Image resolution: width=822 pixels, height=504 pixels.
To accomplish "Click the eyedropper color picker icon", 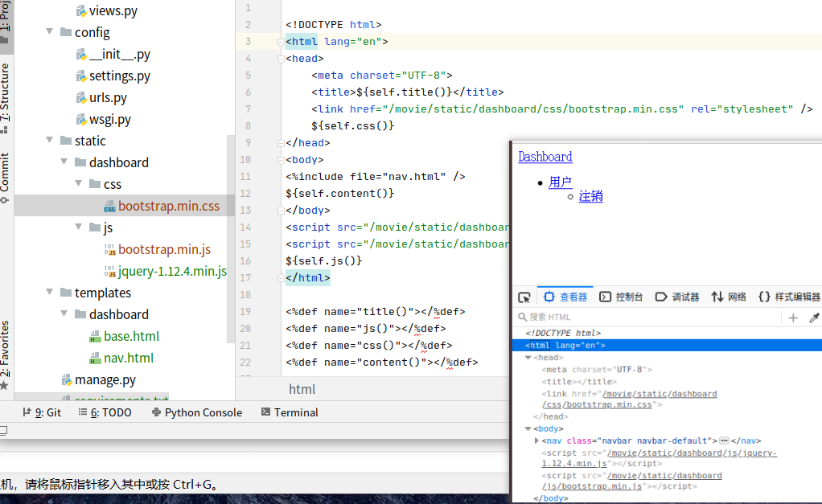I will (x=814, y=318).
